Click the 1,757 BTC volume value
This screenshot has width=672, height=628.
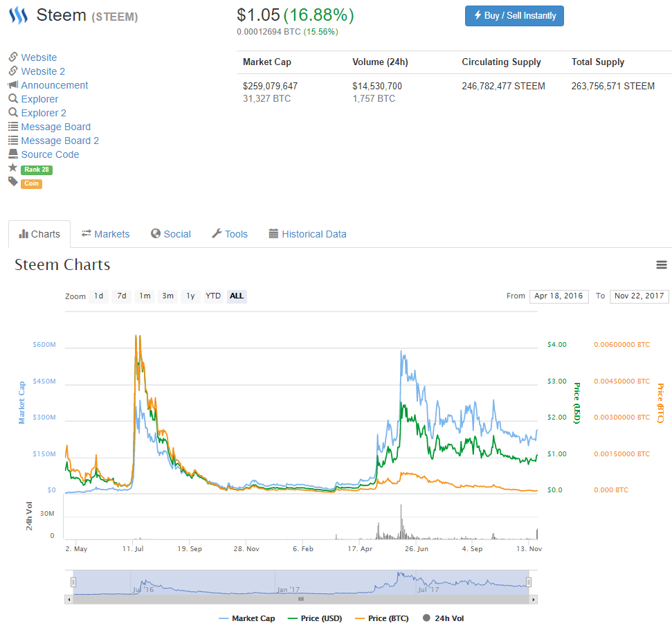[374, 98]
